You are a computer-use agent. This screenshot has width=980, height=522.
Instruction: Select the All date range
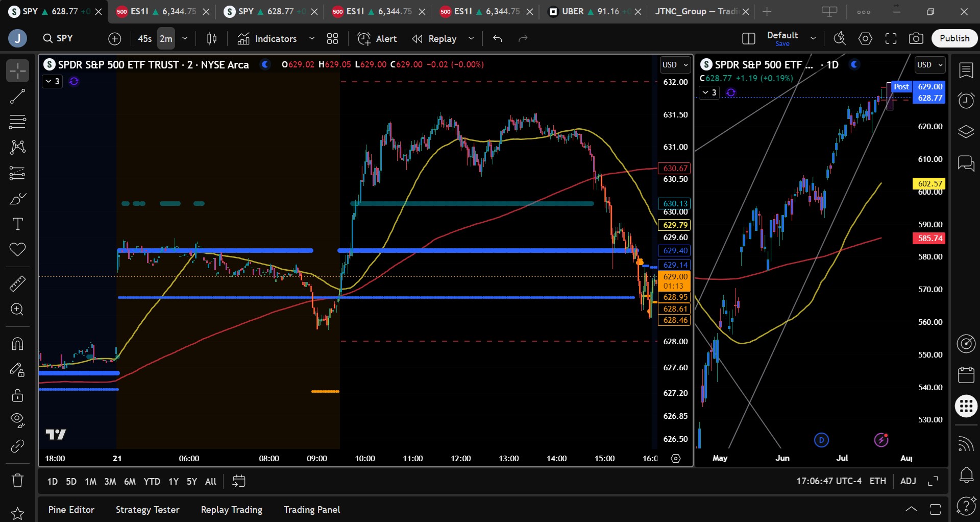point(210,481)
